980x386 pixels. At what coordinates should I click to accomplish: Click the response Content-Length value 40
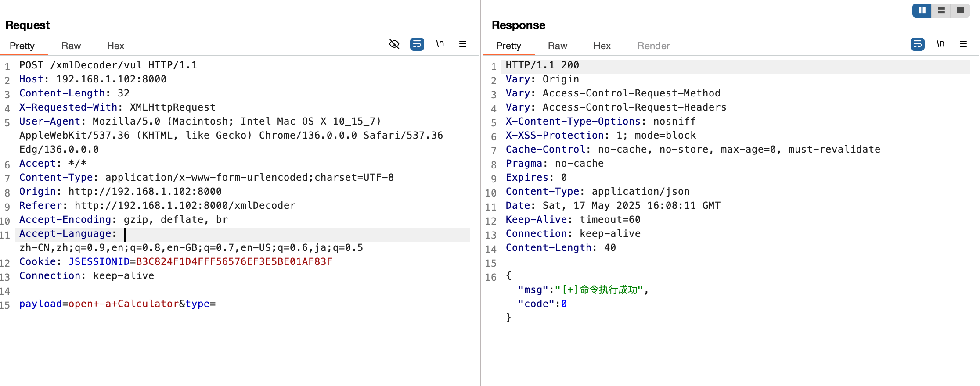pos(610,248)
